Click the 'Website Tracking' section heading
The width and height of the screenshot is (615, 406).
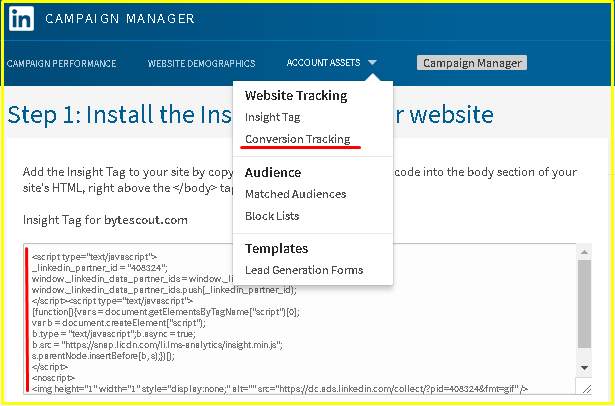(x=296, y=96)
